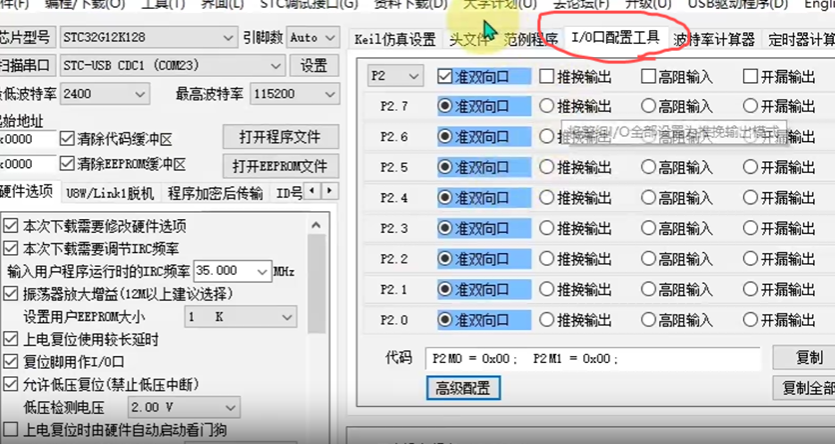The image size is (835, 444).
Task: Open 升级(U) menu
Action: [648, 5]
